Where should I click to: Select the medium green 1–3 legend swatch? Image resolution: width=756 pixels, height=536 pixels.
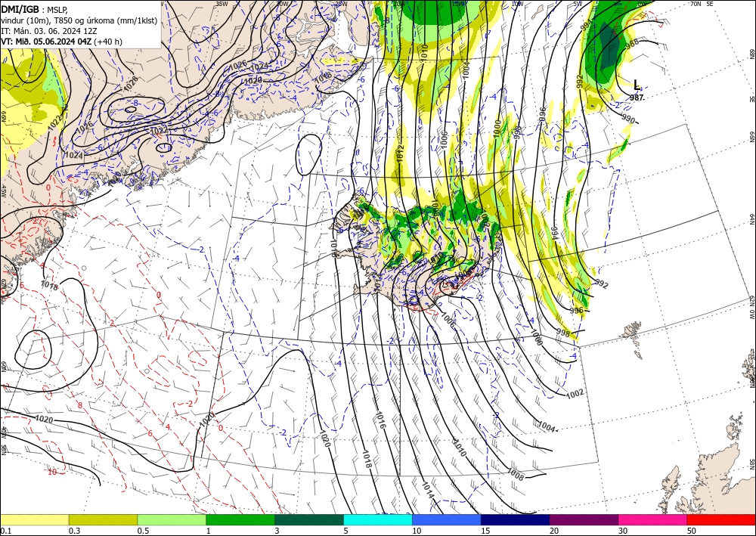click(240, 519)
